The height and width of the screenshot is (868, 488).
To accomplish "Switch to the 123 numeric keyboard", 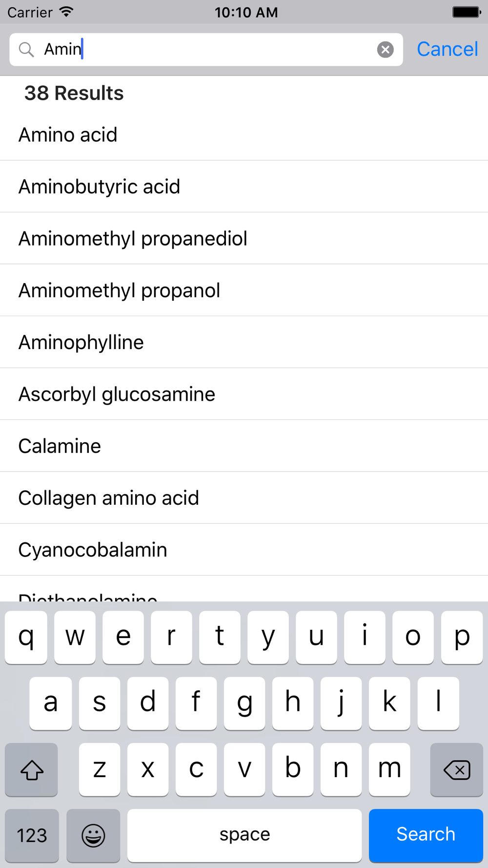I will click(x=32, y=835).
